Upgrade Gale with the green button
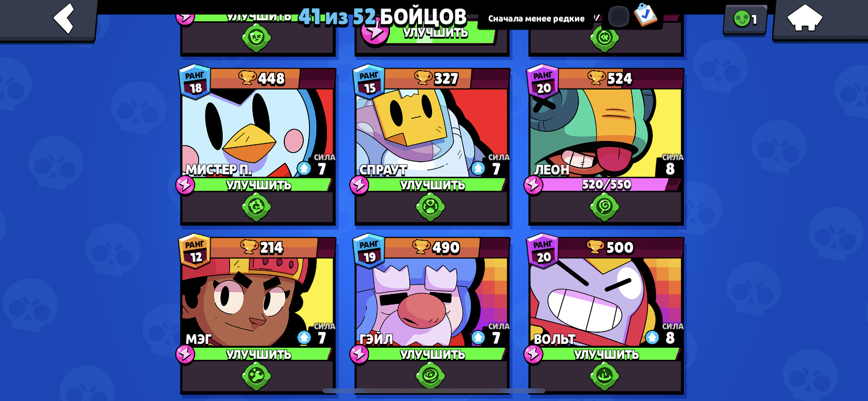Screen dimensions: 868x401 (433, 354)
